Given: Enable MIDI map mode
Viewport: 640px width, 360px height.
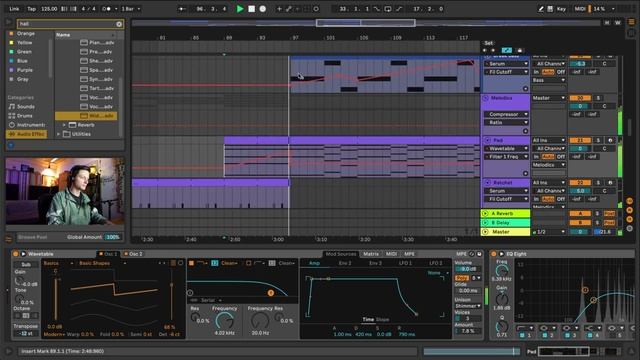Looking at the screenshot, I should [580, 9].
